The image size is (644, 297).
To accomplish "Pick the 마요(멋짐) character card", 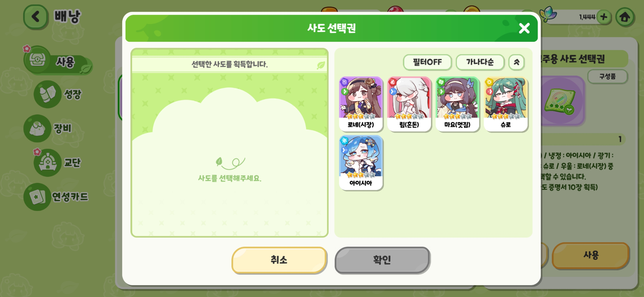I will (457, 104).
